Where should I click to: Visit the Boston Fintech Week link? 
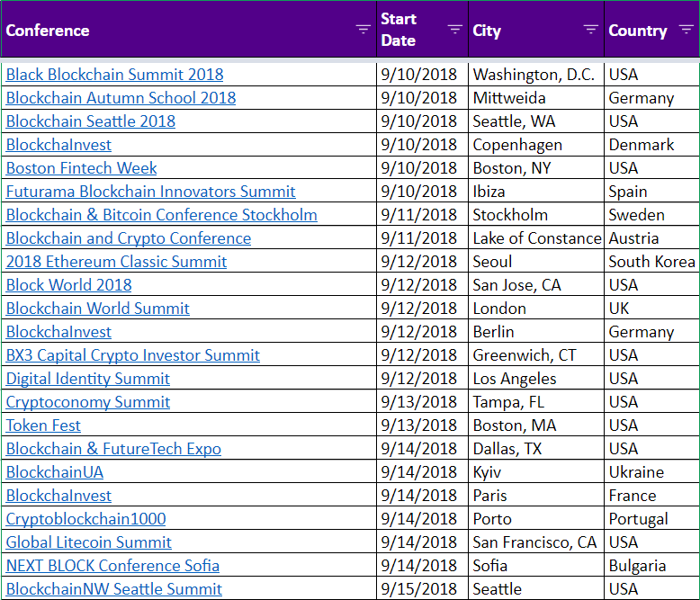click(x=81, y=168)
